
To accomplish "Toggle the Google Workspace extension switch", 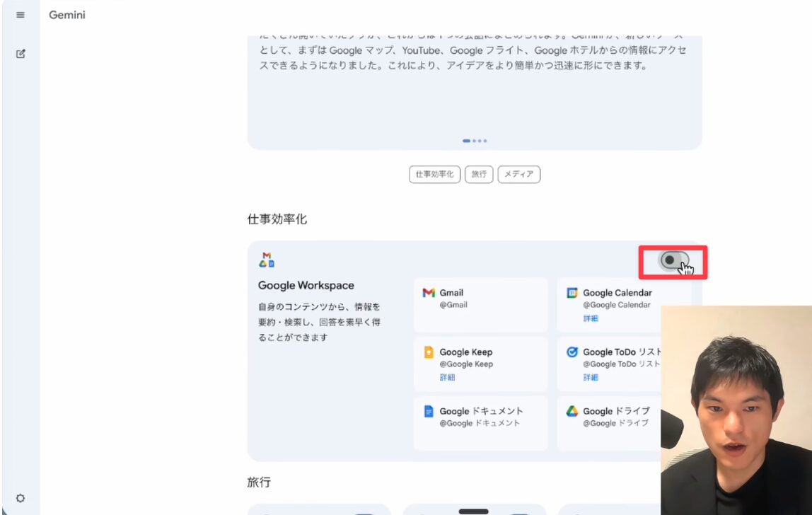I will (x=673, y=260).
